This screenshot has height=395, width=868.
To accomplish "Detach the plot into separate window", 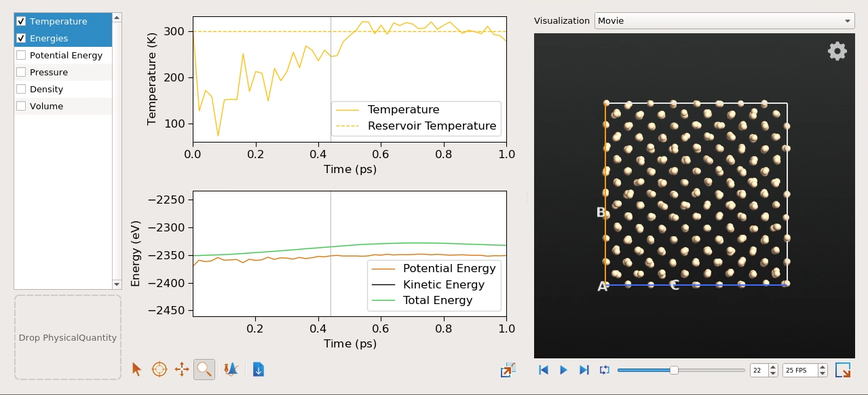I will (x=508, y=369).
